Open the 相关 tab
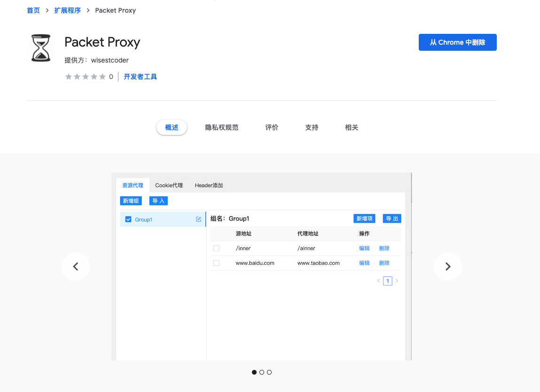The width and height of the screenshot is (540, 392). 352,127
